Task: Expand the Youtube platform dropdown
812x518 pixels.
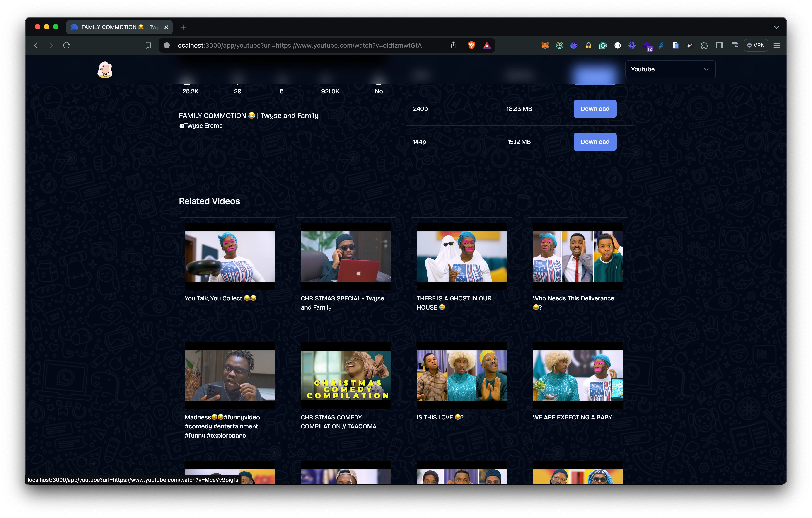Action: [670, 70]
